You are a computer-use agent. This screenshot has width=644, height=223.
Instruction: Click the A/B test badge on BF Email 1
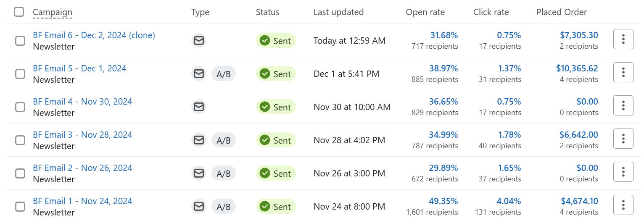[x=224, y=207]
